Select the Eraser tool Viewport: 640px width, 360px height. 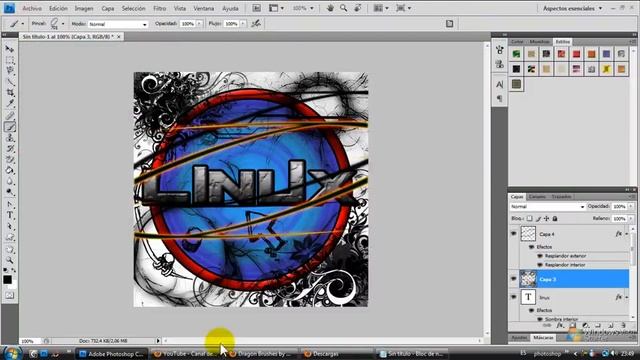click(9, 159)
